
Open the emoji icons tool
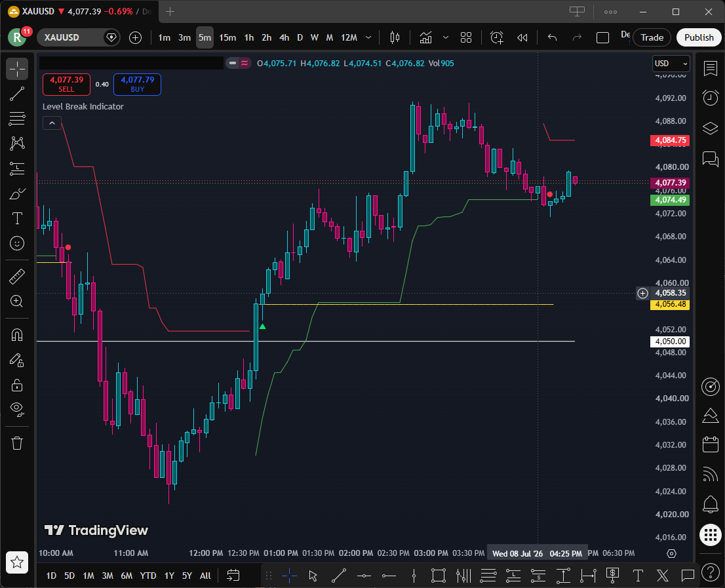tap(17, 243)
